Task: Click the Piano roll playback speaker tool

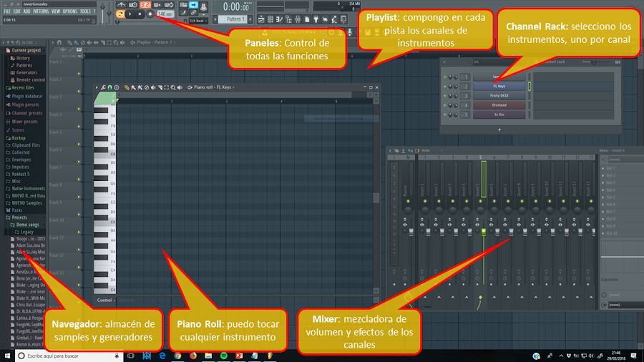Action: point(180,87)
